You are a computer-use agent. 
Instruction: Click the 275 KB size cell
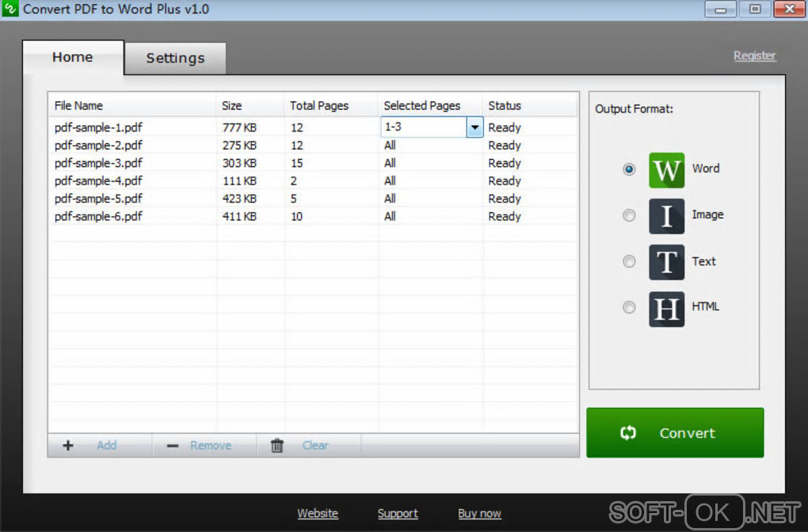point(239,145)
